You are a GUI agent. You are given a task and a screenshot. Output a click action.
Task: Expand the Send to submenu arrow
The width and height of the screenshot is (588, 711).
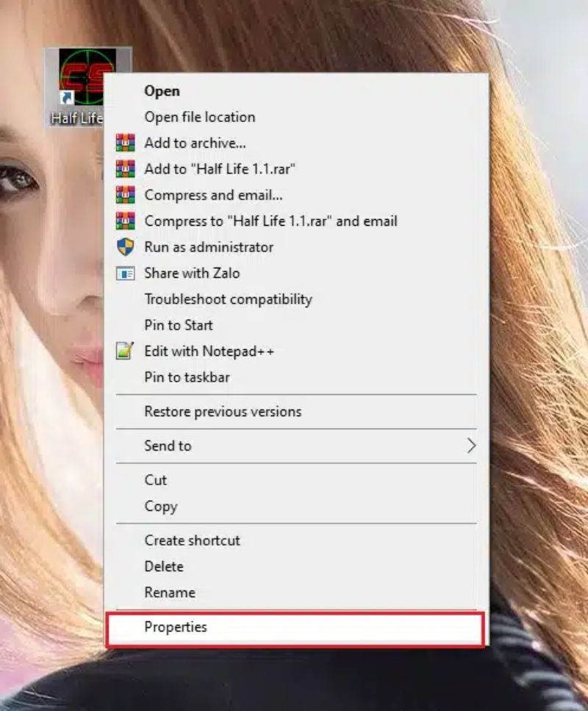[x=471, y=446]
